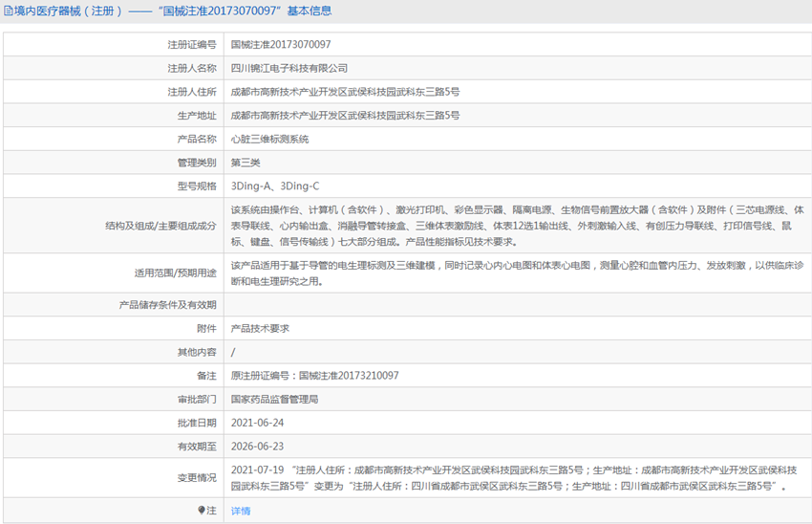
Task: Click registrant name 四川锦江电子科技有限公司
Action: tap(289, 68)
